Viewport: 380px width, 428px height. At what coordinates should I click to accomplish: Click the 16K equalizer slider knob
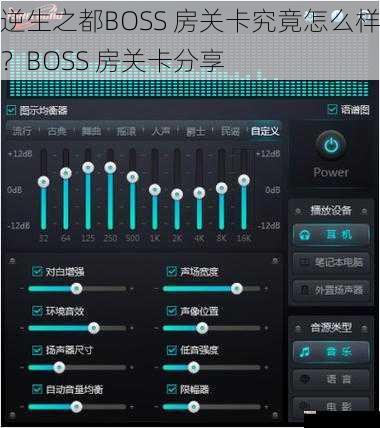pos(244,180)
